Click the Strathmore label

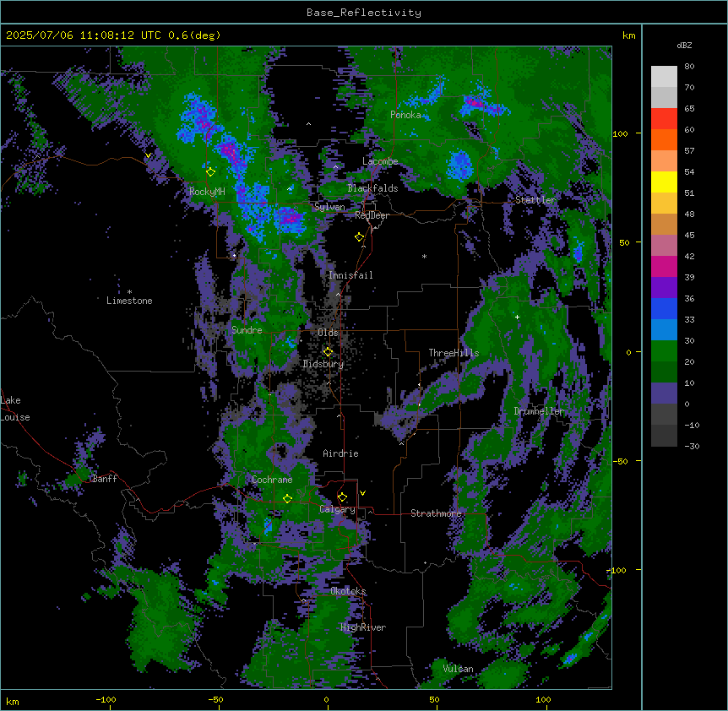point(436,513)
